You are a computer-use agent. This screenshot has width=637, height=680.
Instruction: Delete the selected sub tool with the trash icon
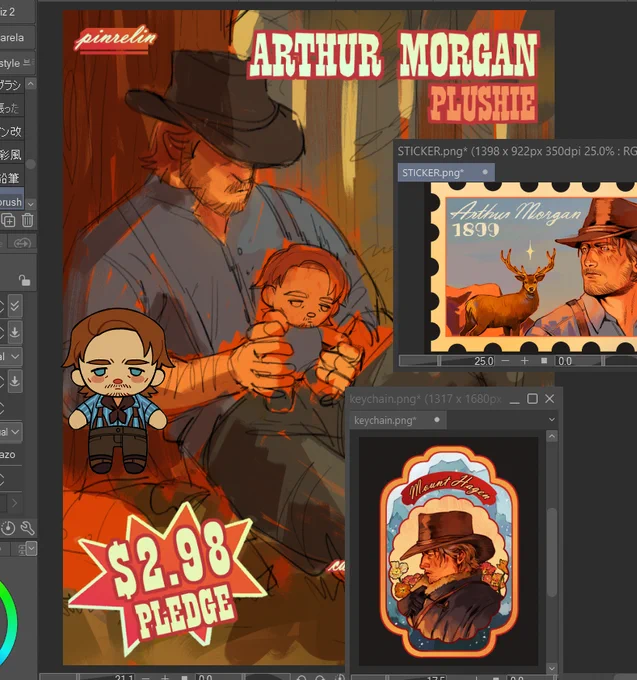coord(27,221)
